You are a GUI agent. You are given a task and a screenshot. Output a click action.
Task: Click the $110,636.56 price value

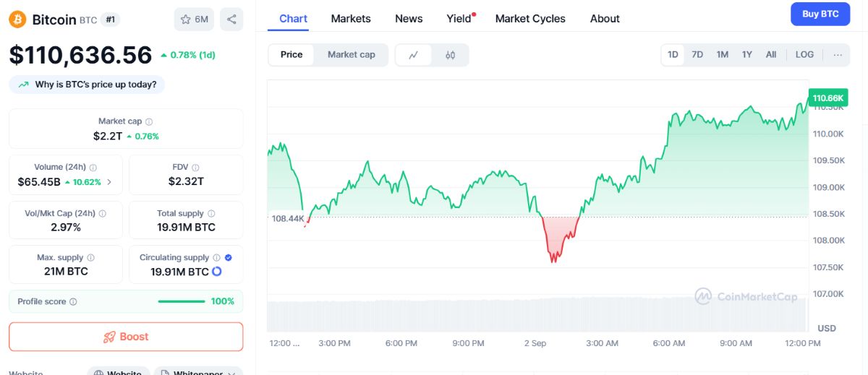(x=80, y=55)
